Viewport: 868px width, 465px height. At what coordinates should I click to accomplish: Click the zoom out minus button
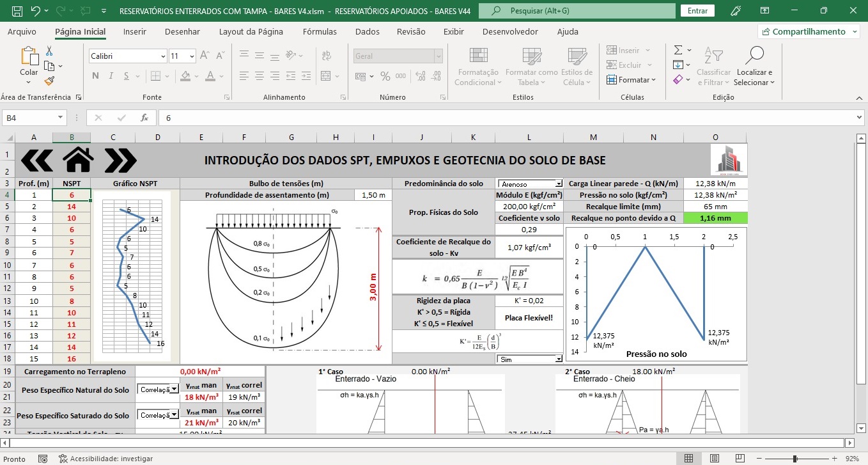(x=761, y=459)
